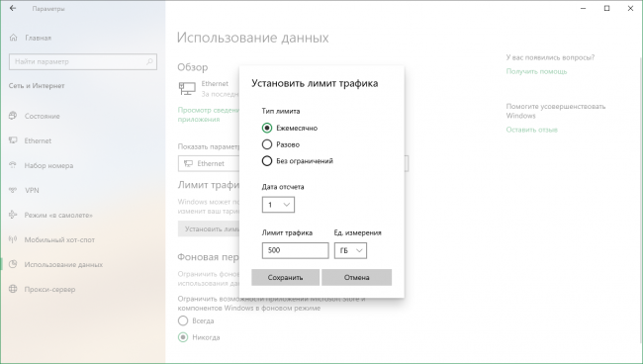This screenshot has height=364, width=643.
Task: Open Прокси-сервер settings page
Action: pos(49,289)
